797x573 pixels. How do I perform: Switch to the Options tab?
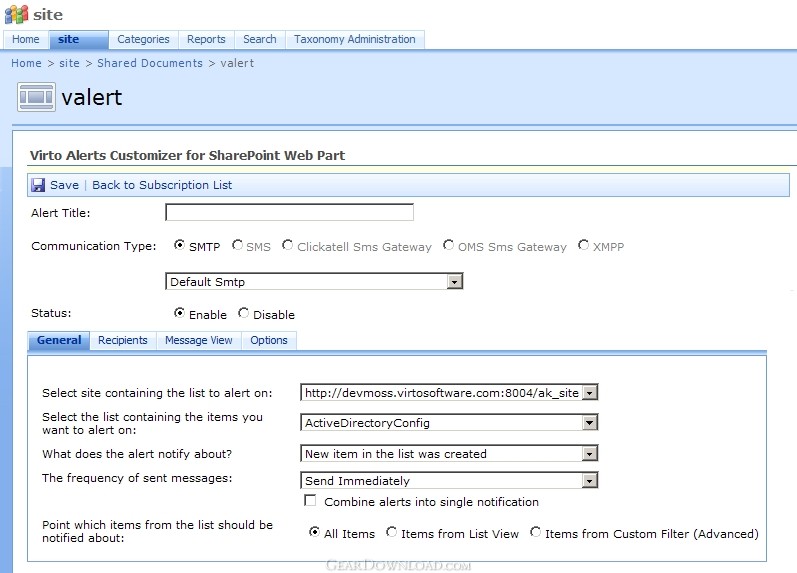pyautogui.click(x=269, y=340)
